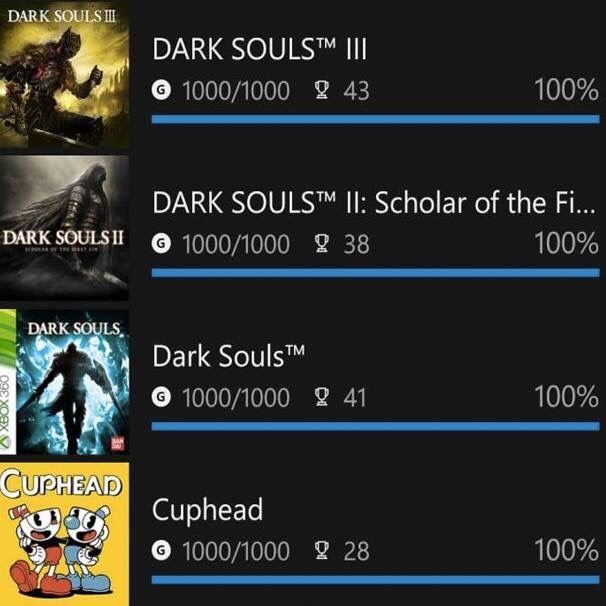Open the Xbox 360 Dark Souls cover

[64, 381]
